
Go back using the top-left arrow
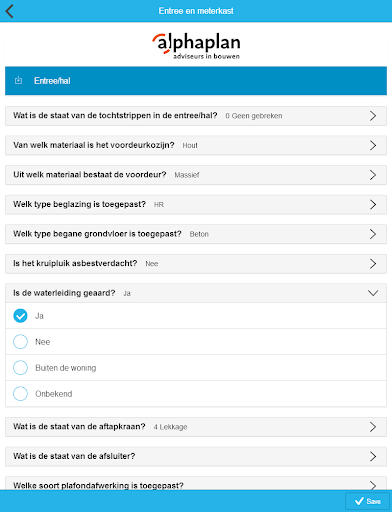click(x=10, y=11)
